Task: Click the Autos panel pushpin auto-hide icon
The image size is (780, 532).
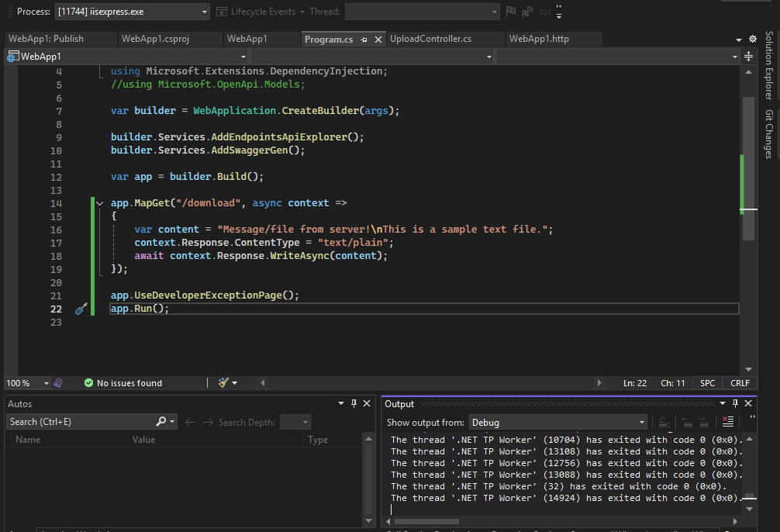Action: 354,403
